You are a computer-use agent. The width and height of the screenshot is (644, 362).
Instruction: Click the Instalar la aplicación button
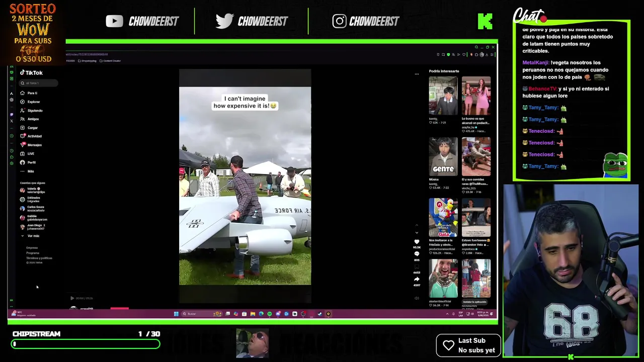[475, 302]
